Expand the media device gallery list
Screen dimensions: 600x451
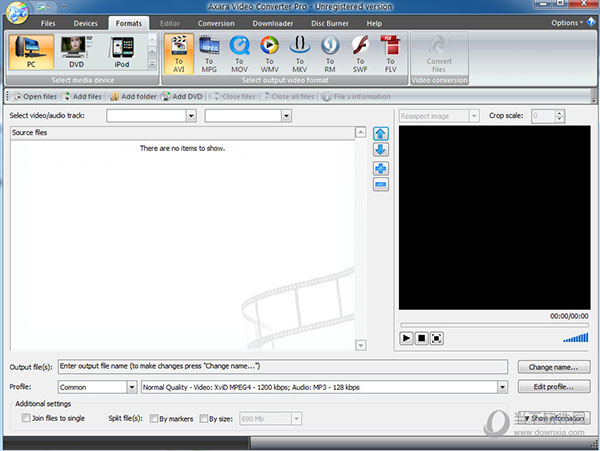click(x=152, y=64)
